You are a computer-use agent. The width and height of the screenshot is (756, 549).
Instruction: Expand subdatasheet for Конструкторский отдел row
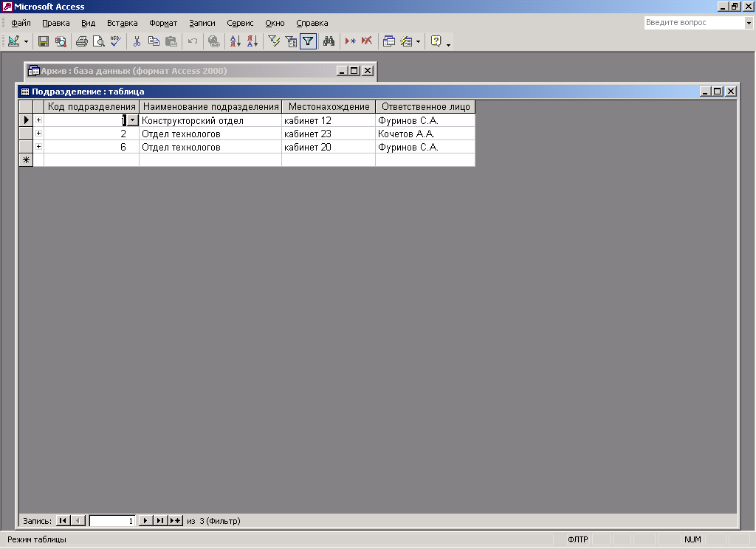pos(38,120)
